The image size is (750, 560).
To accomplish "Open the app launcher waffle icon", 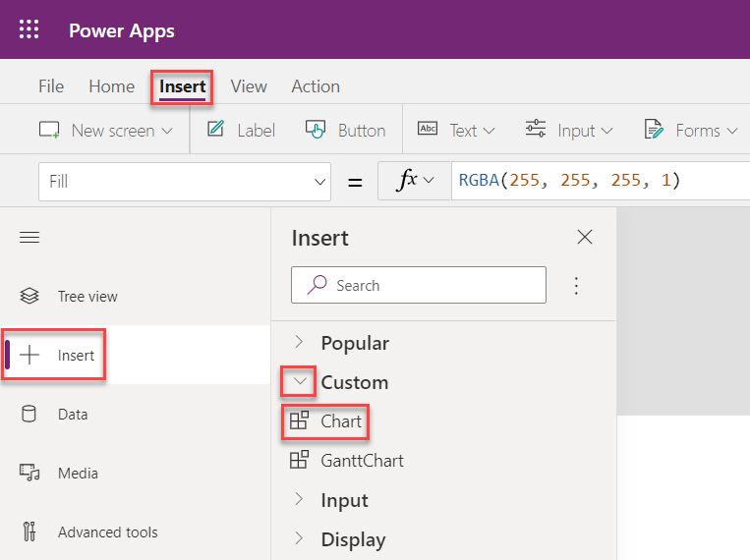I will coord(29,29).
